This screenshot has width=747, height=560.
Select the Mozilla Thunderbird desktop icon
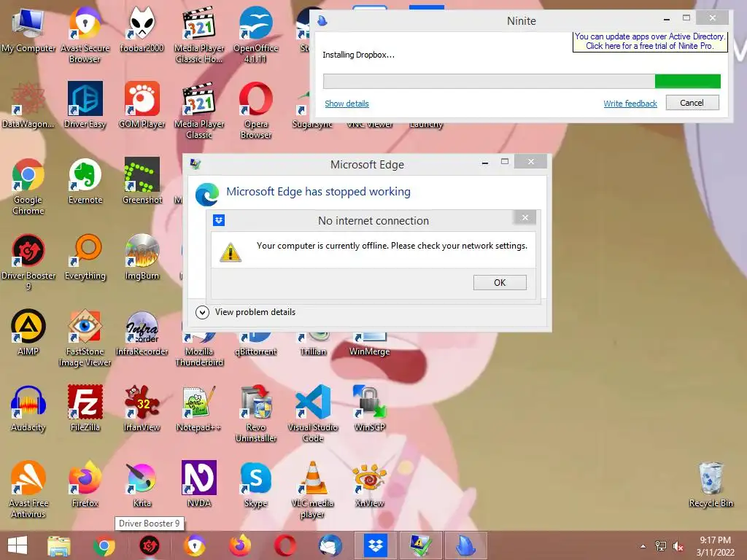point(199,349)
